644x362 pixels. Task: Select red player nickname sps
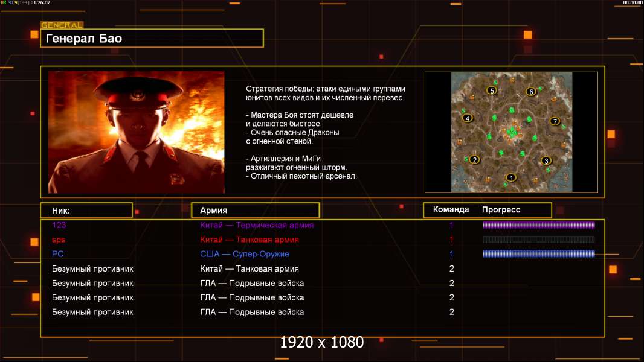[x=59, y=240]
